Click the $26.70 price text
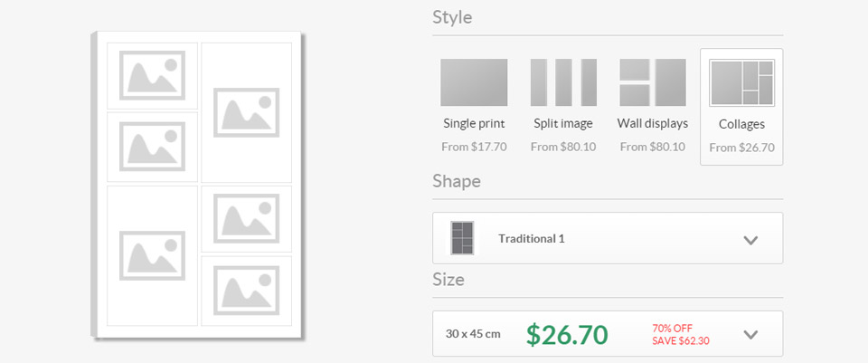Image resolution: width=868 pixels, height=363 pixels. (x=567, y=335)
